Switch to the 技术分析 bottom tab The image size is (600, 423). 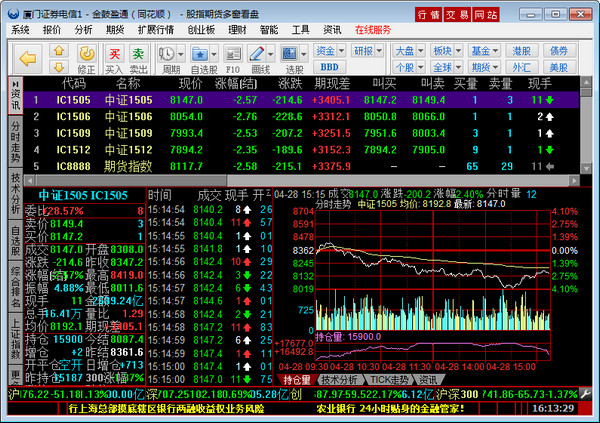tap(339, 380)
